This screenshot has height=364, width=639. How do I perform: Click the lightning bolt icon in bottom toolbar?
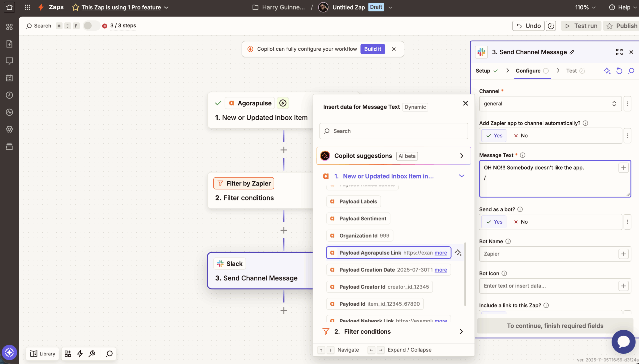pos(80,354)
